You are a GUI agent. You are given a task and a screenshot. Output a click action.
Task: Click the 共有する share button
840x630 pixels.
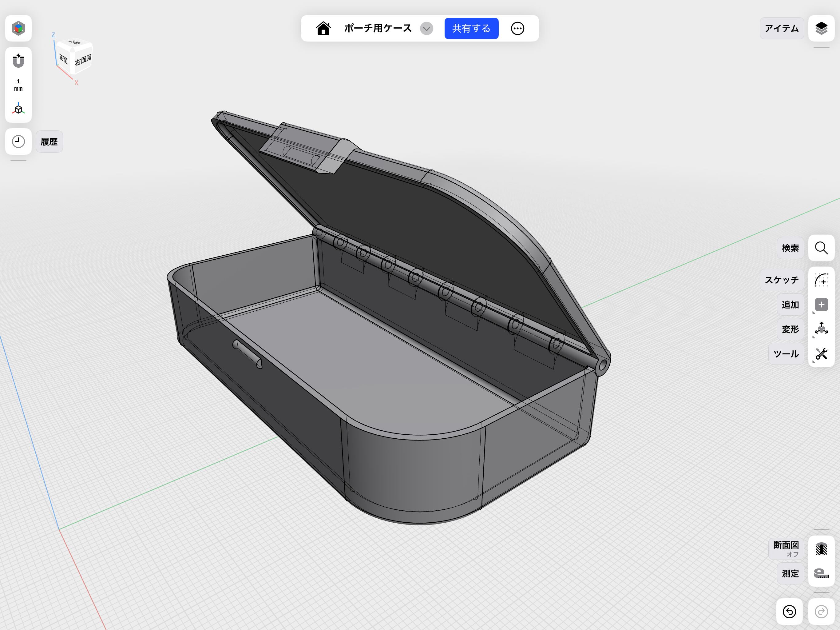tap(471, 29)
